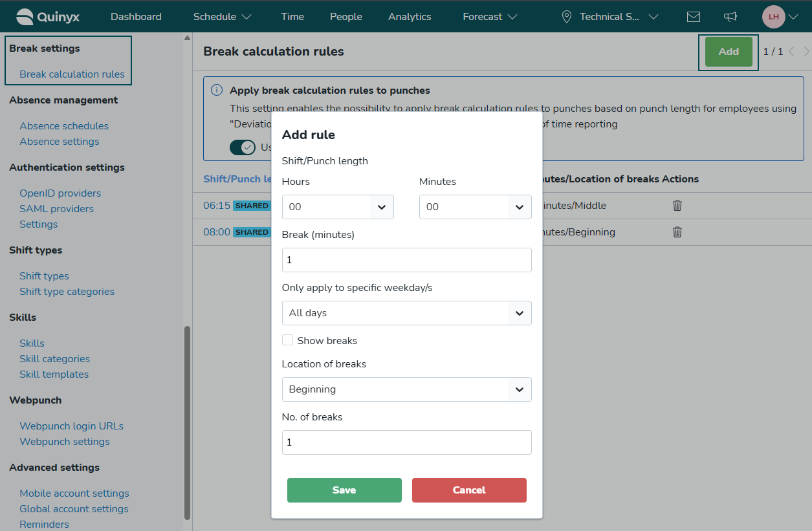Click the megaphone announcements icon
This screenshot has height=531, width=812.
730,17
